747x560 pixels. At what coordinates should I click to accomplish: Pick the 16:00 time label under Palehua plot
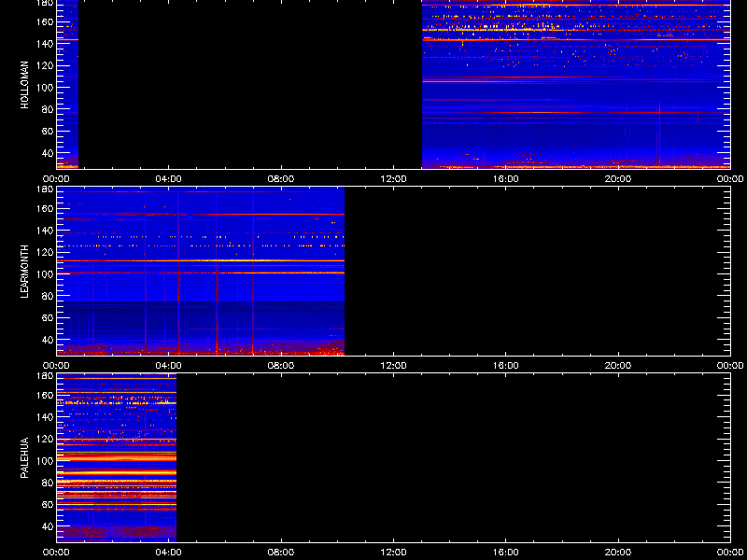coord(505,553)
